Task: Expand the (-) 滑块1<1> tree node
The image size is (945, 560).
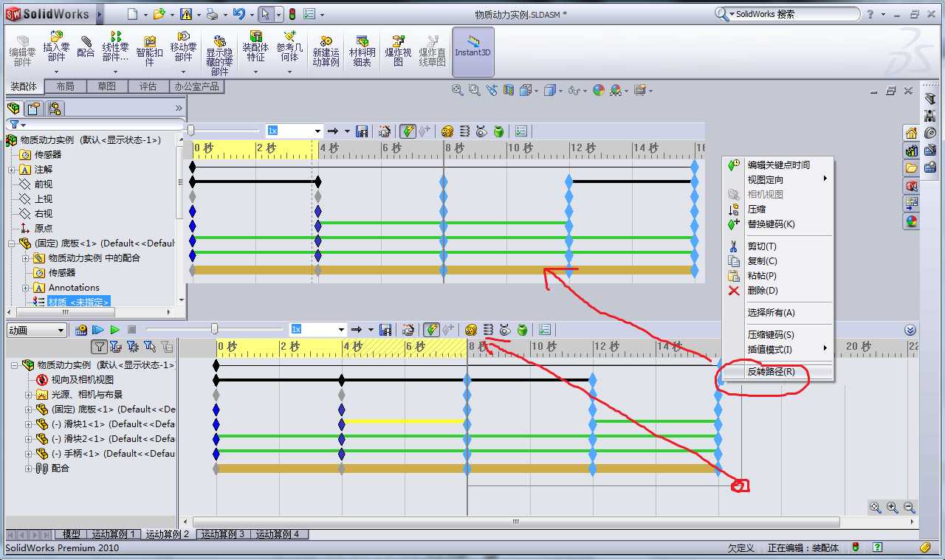Action: [29, 424]
